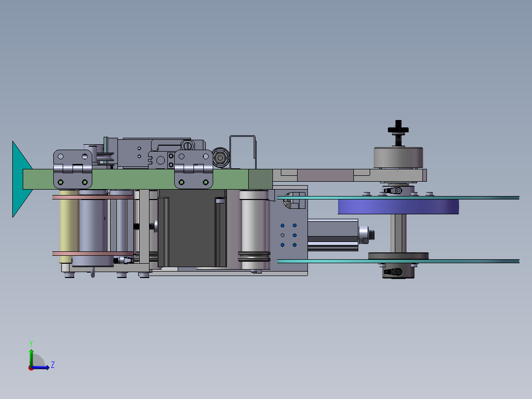Image resolution: width=532 pixels, height=399 pixels.
Task: Pick the vertical shaft below the blue disk
Action: click(x=398, y=233)
